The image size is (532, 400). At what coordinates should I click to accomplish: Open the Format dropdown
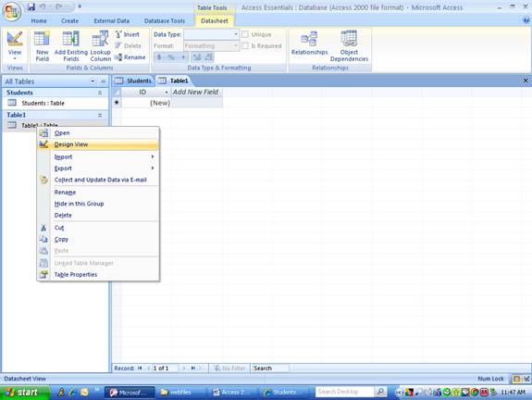pyautogui.click(x=235, y=45)
